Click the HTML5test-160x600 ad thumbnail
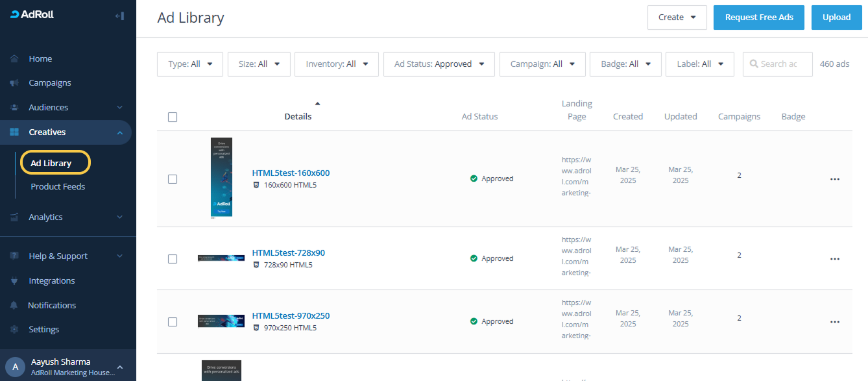This screenshot has width=868, height=381. click(221, 177)
